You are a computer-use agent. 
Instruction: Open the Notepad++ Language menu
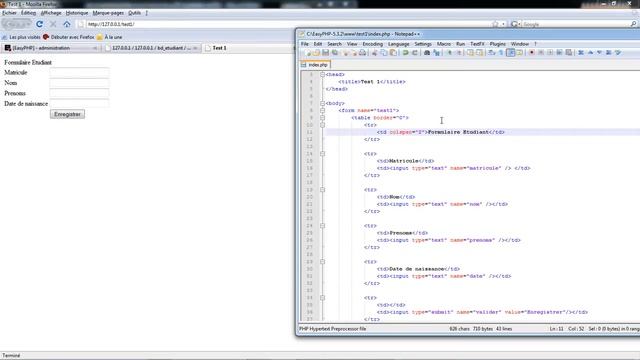[x=399, y=44]
